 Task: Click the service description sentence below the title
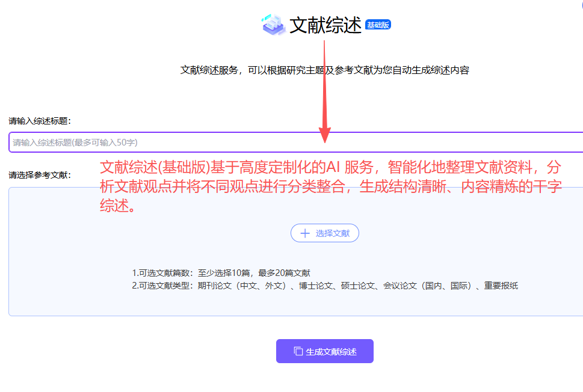324,70
